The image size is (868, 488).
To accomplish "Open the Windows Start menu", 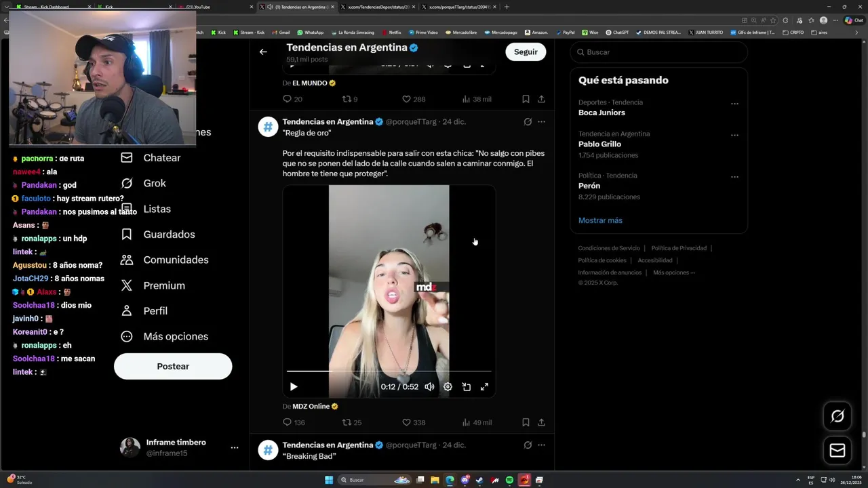I will (x=329, y=480).
